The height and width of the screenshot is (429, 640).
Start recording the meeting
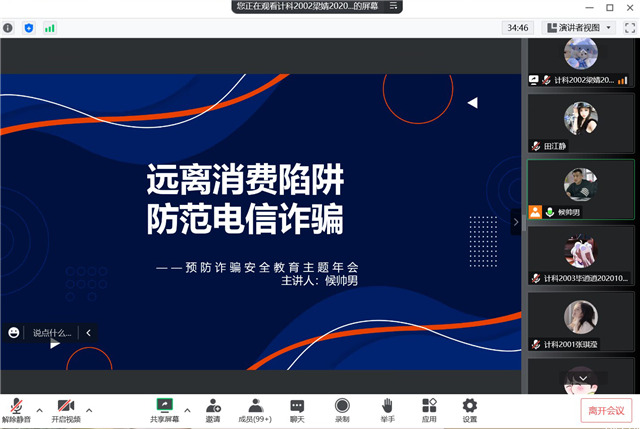click(342, 410)
